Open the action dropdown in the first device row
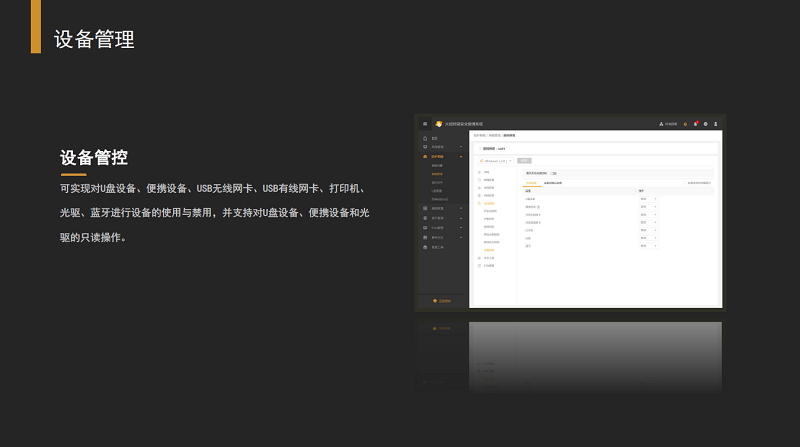This screenshot has width=800, height=447. click(x=648, y=199)
